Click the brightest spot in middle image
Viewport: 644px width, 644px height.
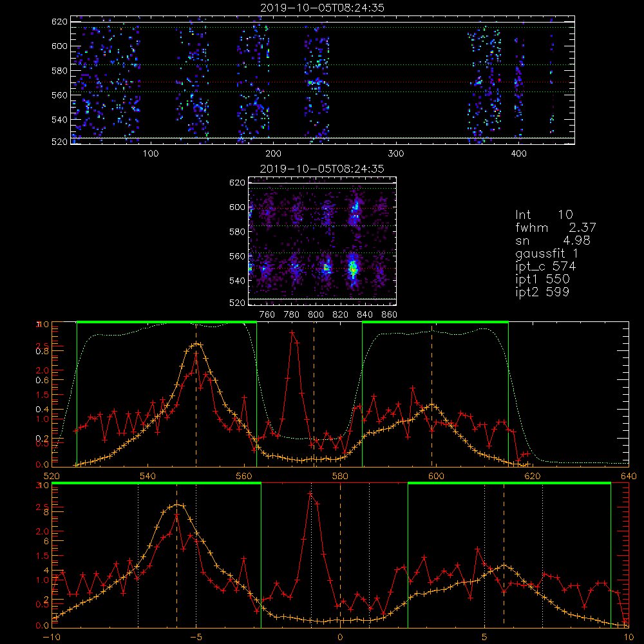353,269
